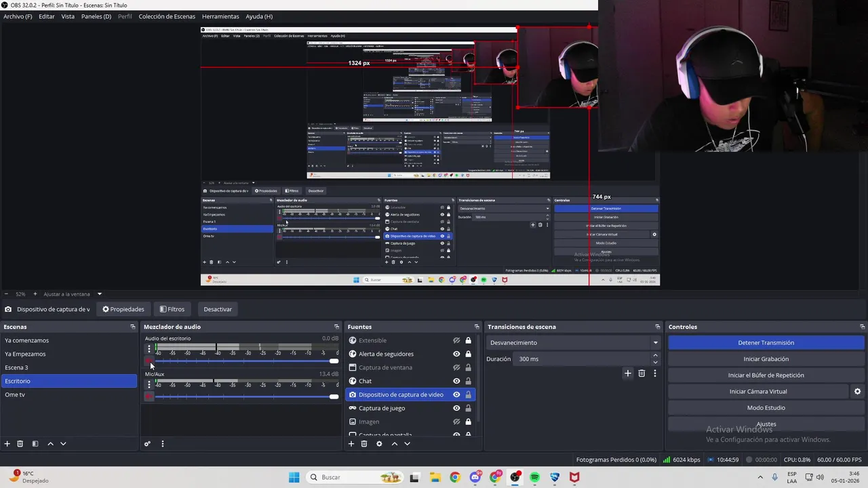Decrease transition duration with down arrow

tap(655, 363)
